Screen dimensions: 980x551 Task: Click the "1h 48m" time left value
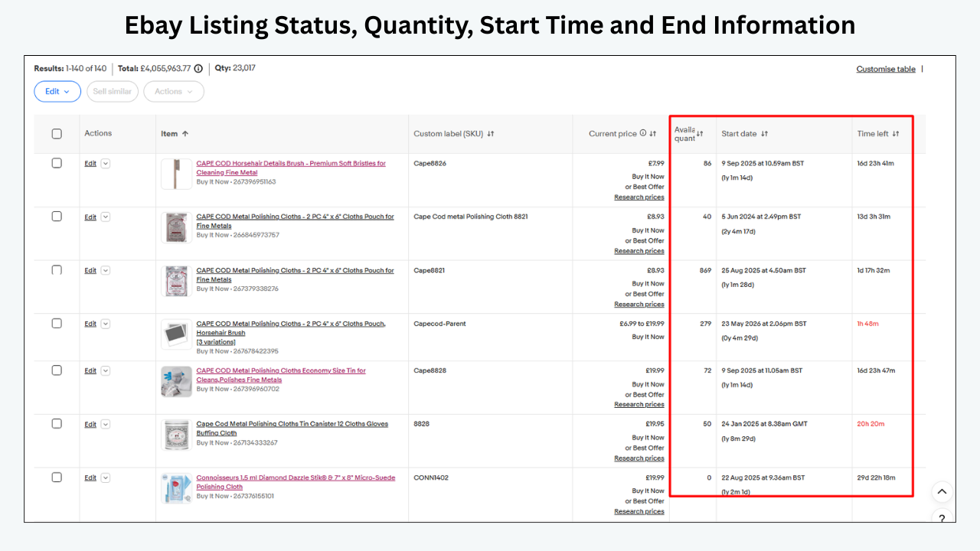(x=868, y=324)
